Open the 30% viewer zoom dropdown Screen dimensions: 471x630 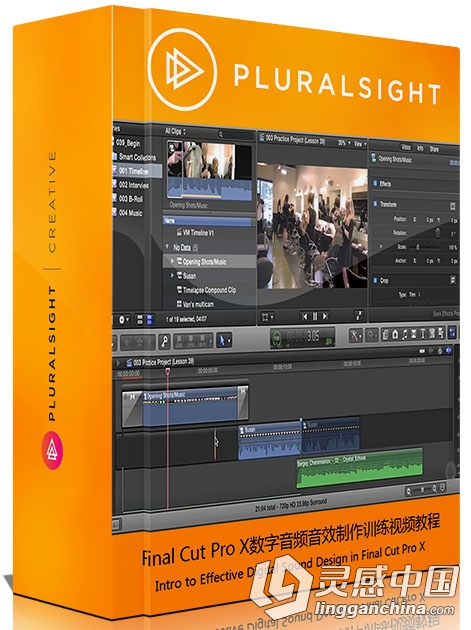[344, 143]
